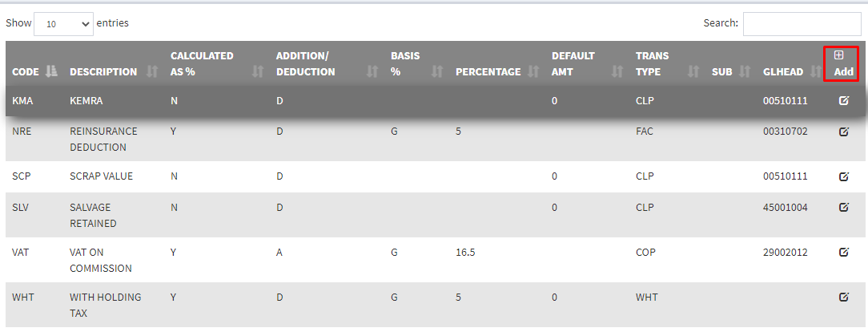The height and width of the screenshot is (332, 868).
Task: Edit the SCP Scrap Value row
Action: coord(843,176)
